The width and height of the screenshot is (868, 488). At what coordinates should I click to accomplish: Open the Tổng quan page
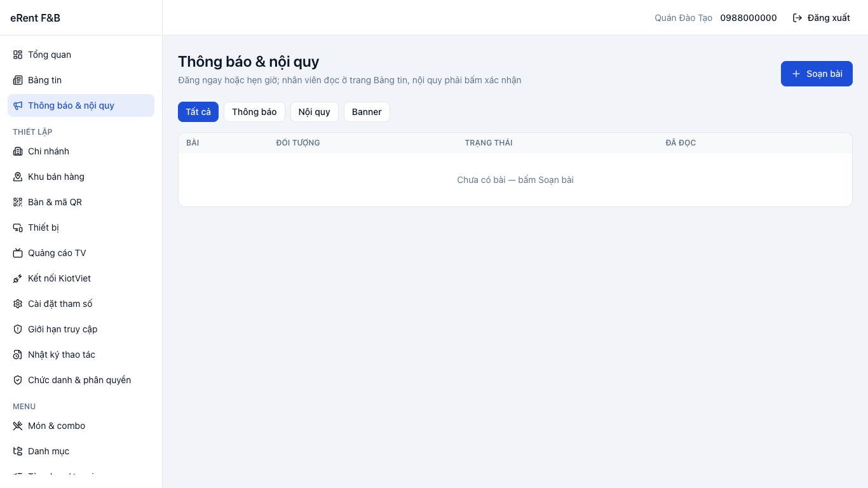point(81,55)
